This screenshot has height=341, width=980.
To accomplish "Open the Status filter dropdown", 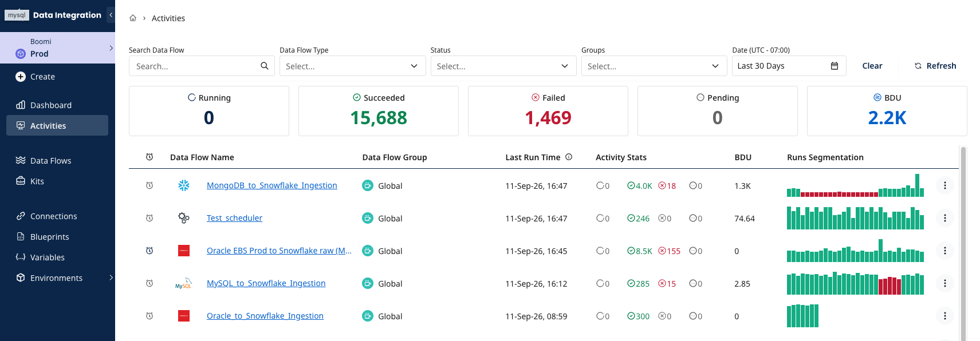I will [503, 66].
